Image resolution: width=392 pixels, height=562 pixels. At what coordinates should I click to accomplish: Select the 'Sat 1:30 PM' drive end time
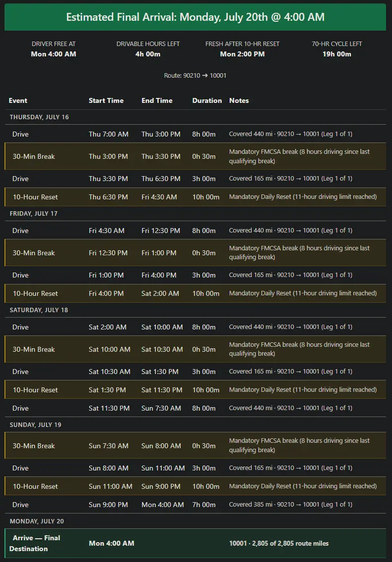[160, 372]
